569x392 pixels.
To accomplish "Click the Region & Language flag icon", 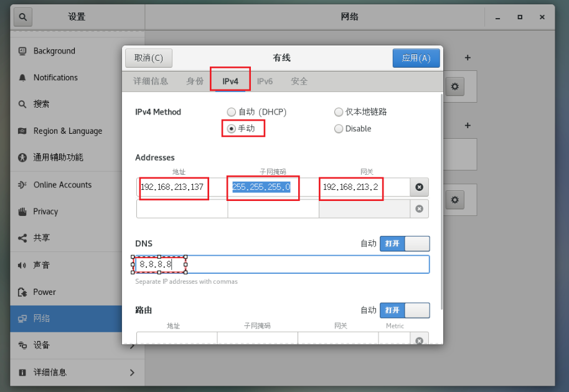I will click(x=22, y=131).
